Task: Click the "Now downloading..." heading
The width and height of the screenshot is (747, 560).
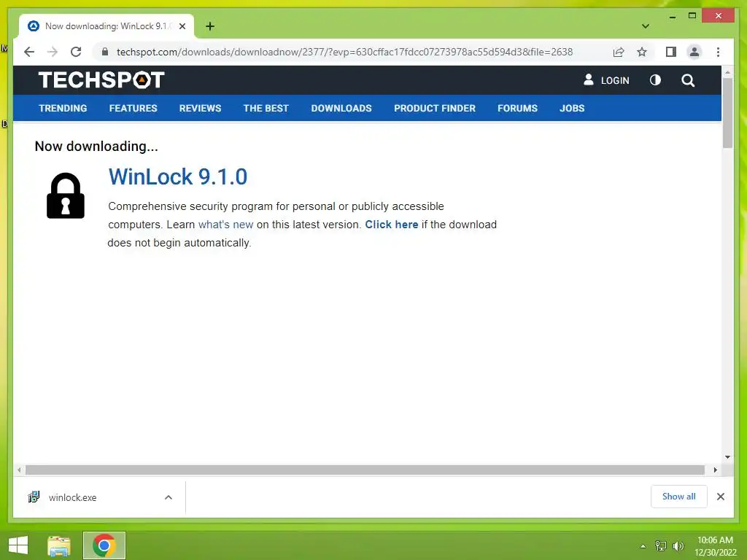Action: 96,146
